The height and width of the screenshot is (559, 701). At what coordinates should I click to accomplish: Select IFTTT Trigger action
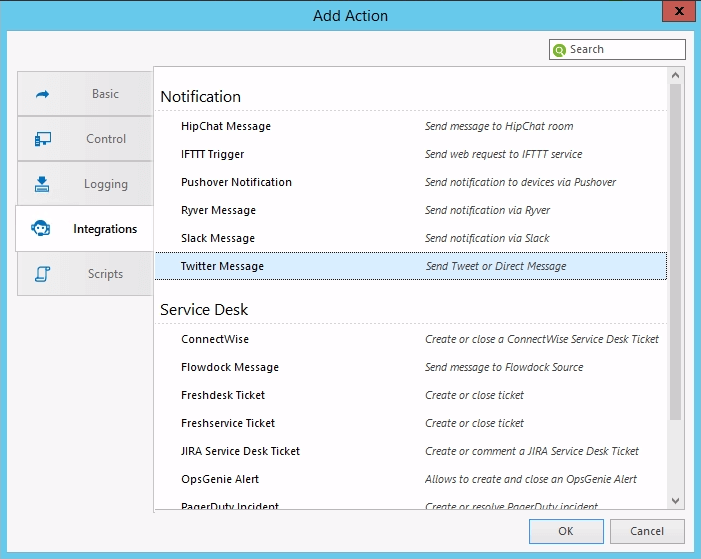(x=212, y=154)
